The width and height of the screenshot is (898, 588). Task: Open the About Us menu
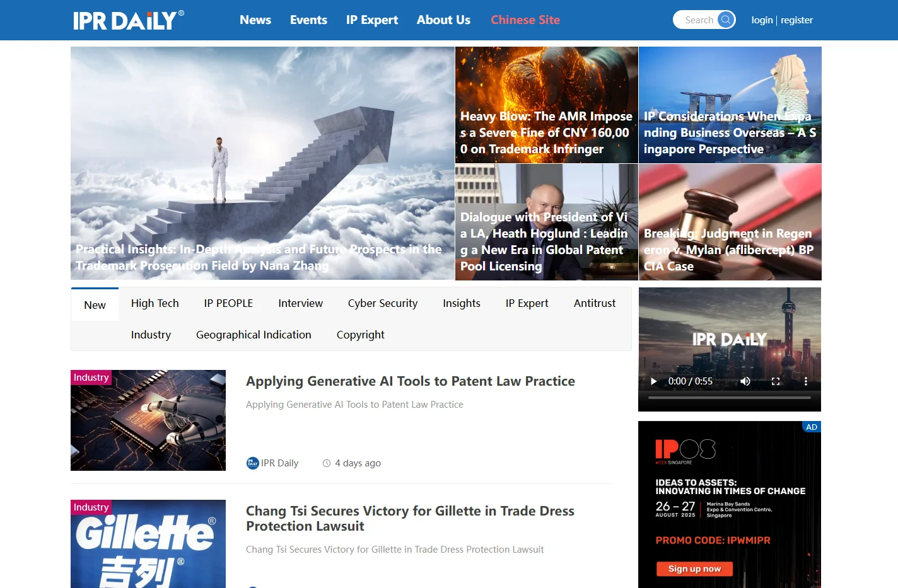tap(443, 20)
